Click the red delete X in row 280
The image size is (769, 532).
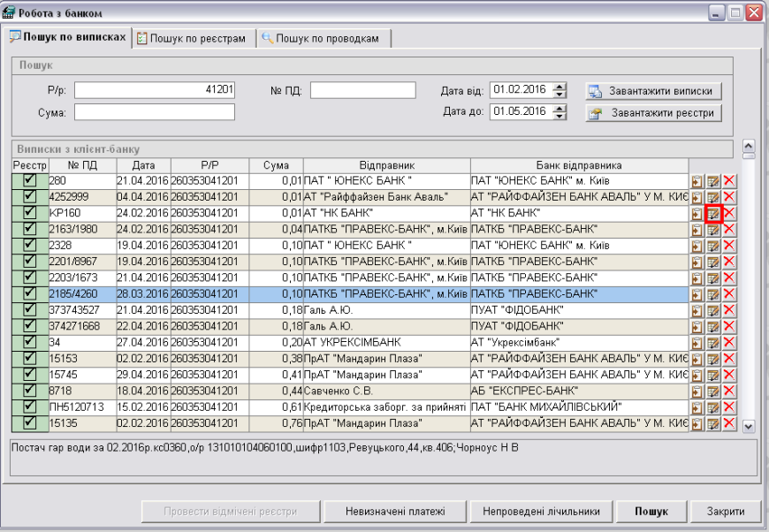point(729,181)
